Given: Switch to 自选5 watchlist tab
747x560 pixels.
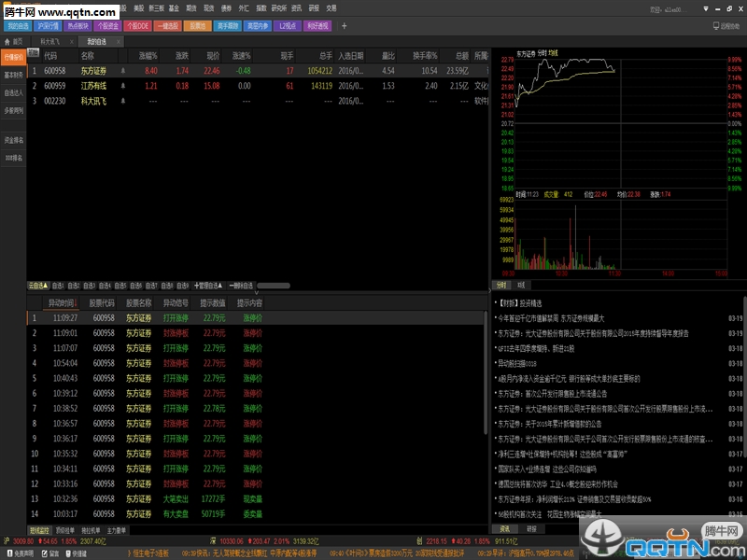Looking at the screenshot, I should coord(120,286).
